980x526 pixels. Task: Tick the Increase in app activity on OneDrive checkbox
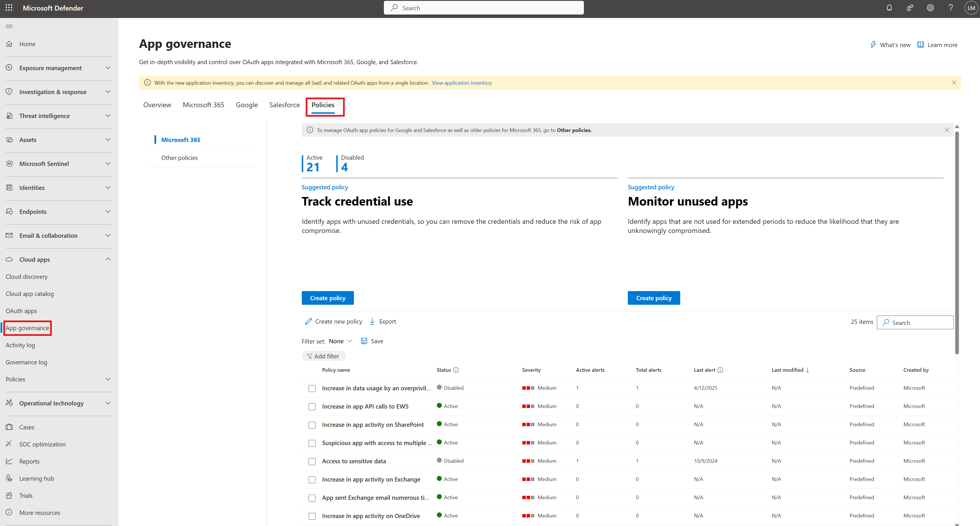[312, 516]
